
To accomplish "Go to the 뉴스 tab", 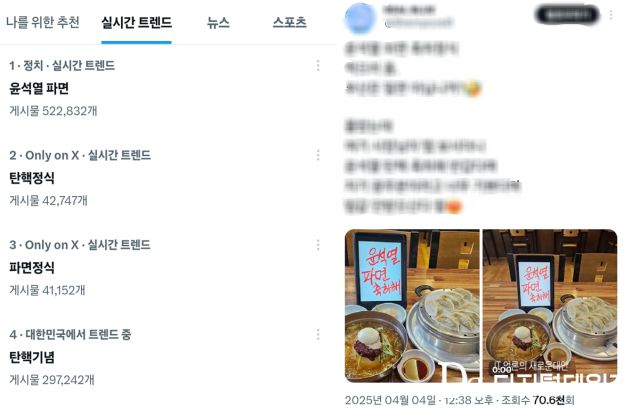I will [218, 22].
